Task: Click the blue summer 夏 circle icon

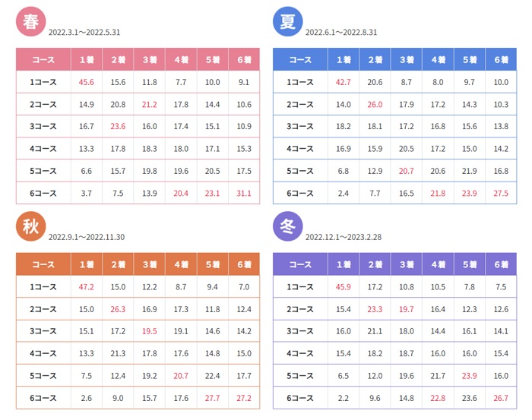Action: click(287, 22)
